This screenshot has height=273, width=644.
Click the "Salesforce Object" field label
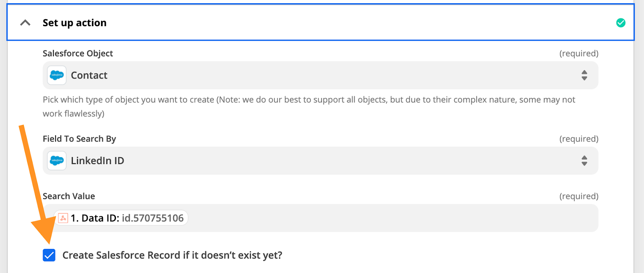pyautogui.click(x=78, y=53)
